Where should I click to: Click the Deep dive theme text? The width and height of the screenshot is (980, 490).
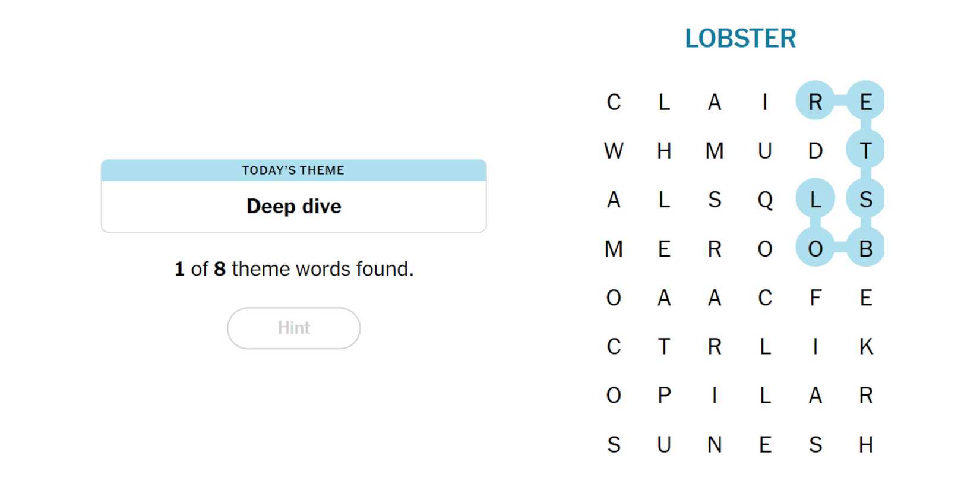pyautogui.click(x=293, y=206)
